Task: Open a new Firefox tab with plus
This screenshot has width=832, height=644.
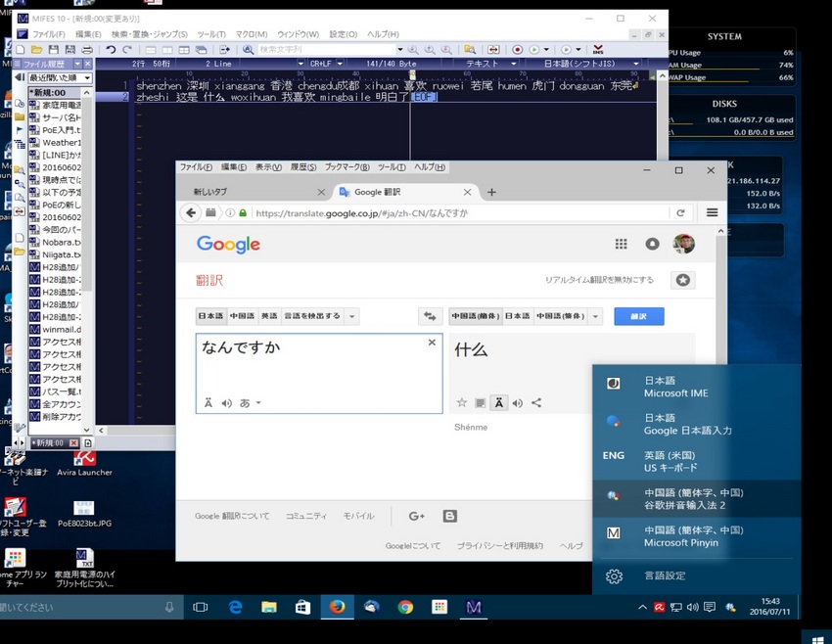Action: point(491,192)
